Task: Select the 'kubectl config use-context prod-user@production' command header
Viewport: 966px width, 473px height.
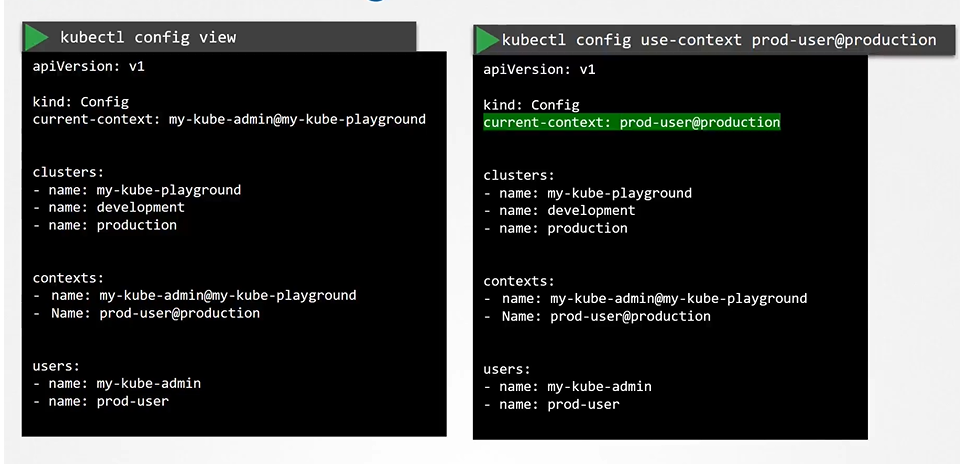Action: tap(718, 40)
